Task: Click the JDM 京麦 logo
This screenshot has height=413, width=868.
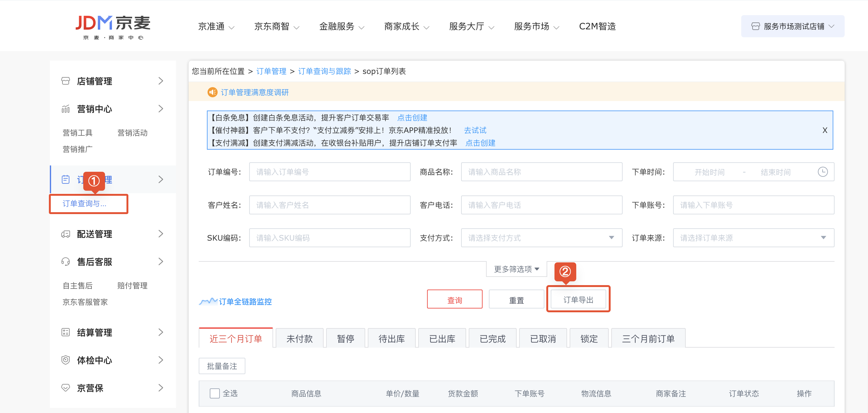Action: [x=113, y=27]
